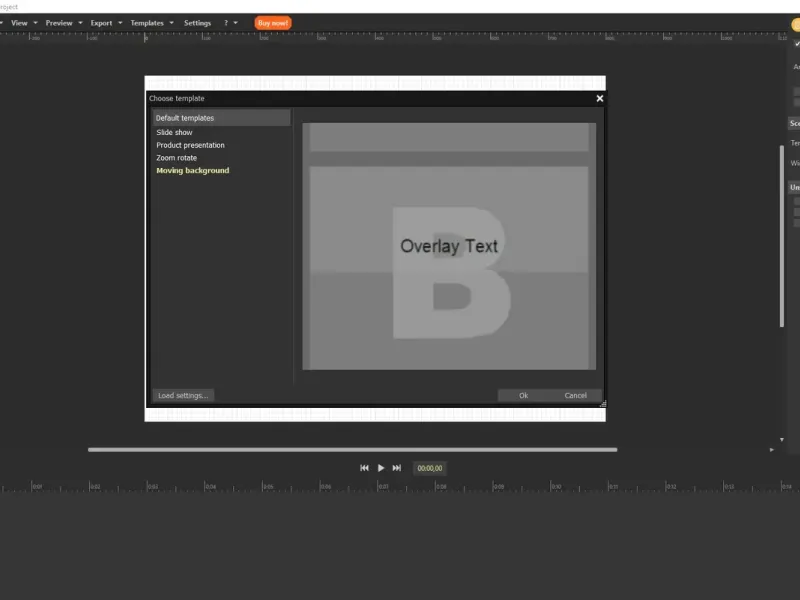The image size is (800, 600).
Task: Play the animation preview
Action: pos(381,468)
